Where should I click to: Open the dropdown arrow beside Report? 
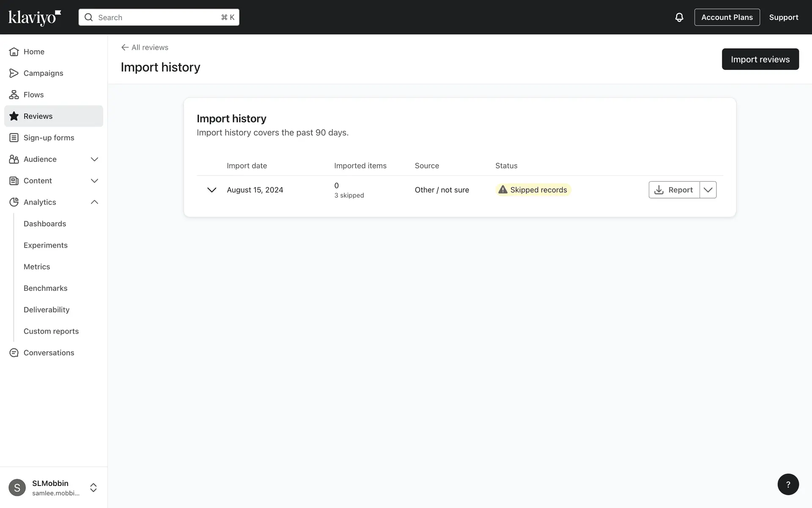pos(708,190)
